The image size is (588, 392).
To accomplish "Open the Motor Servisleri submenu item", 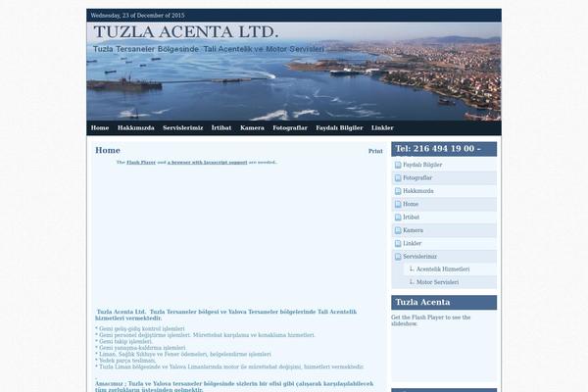I will [437, 282].
